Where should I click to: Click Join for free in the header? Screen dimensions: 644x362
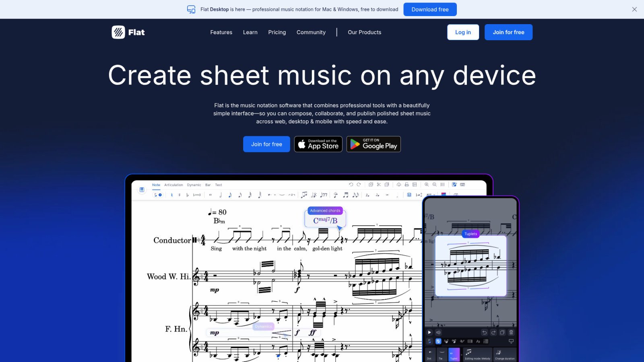[508, 32]
